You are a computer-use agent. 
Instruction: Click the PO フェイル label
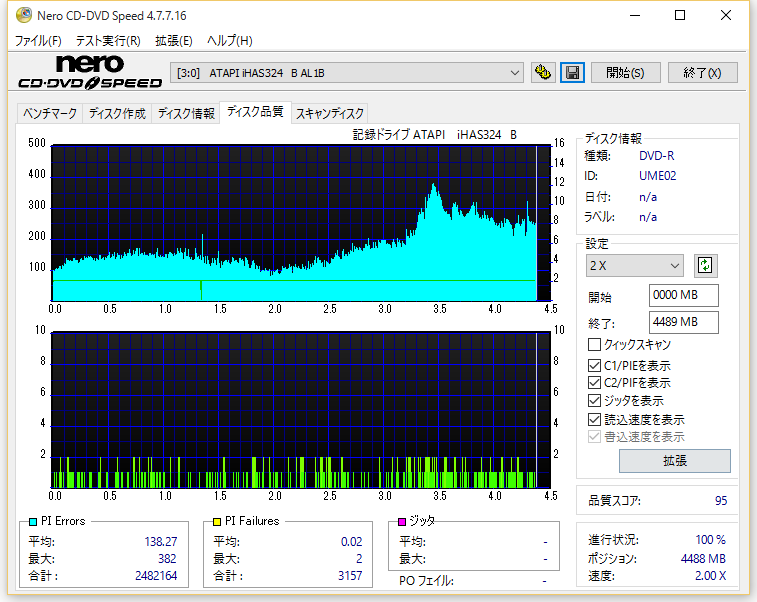tap(426, 581)
